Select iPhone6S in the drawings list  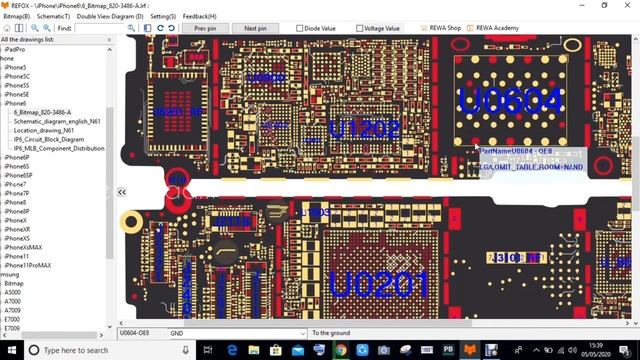[x=17, y=166]
